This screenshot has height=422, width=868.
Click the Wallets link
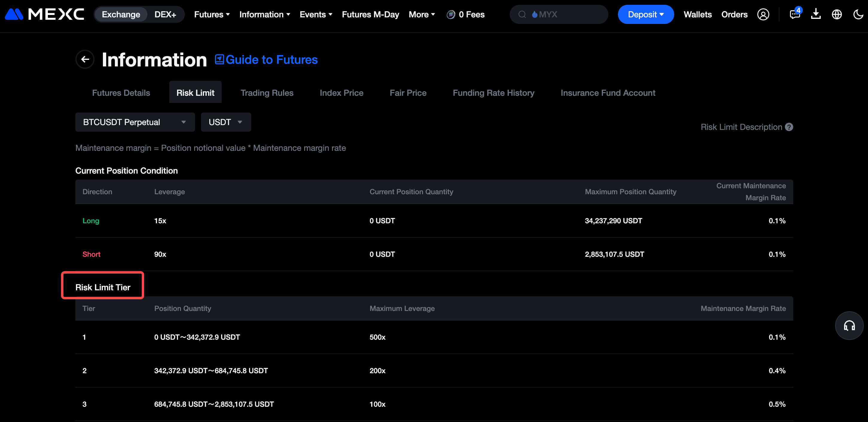(x=698, y=14)
